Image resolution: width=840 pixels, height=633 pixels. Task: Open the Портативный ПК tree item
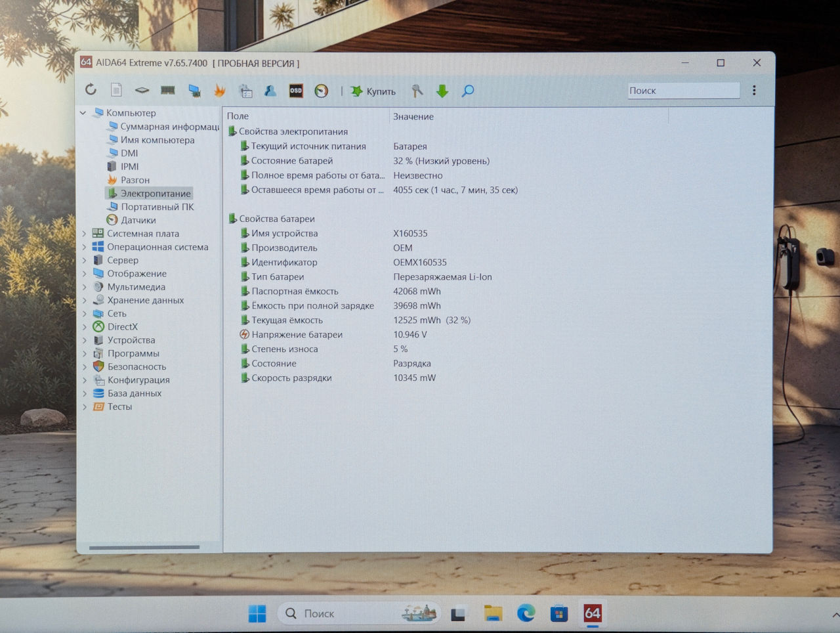pos(150,207)
